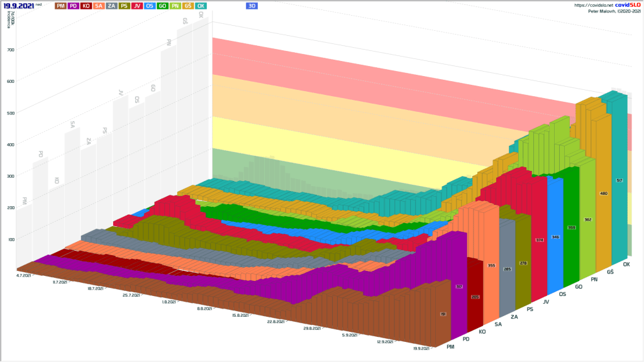
Task: Toggle the red JV legend badge at top
Action: click(137, 6)
